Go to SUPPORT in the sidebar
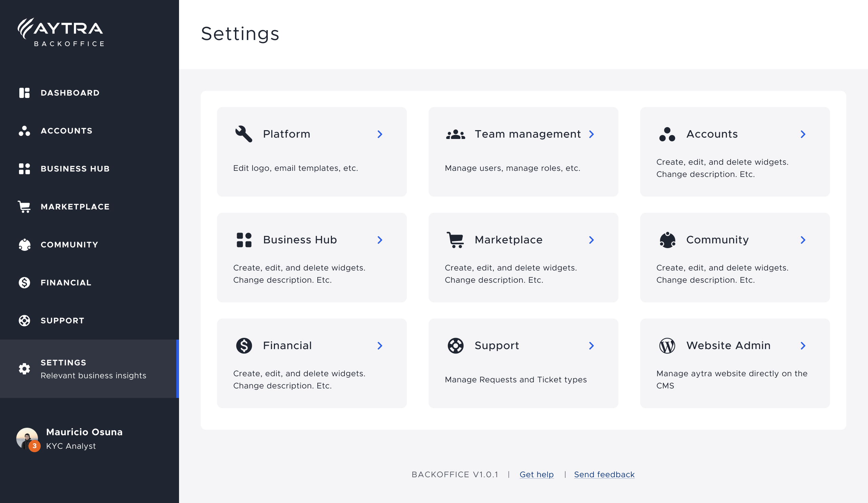The image size is (868, 503). click(x=62, y=321)
